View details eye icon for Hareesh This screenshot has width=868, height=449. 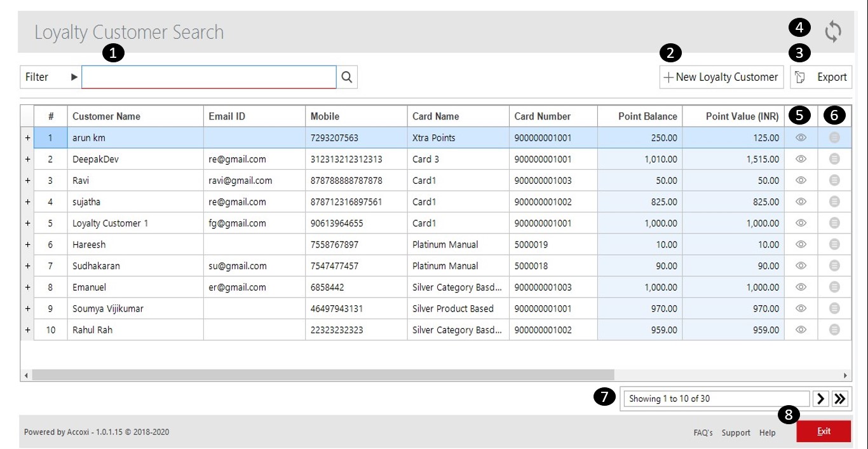(801, 244)
